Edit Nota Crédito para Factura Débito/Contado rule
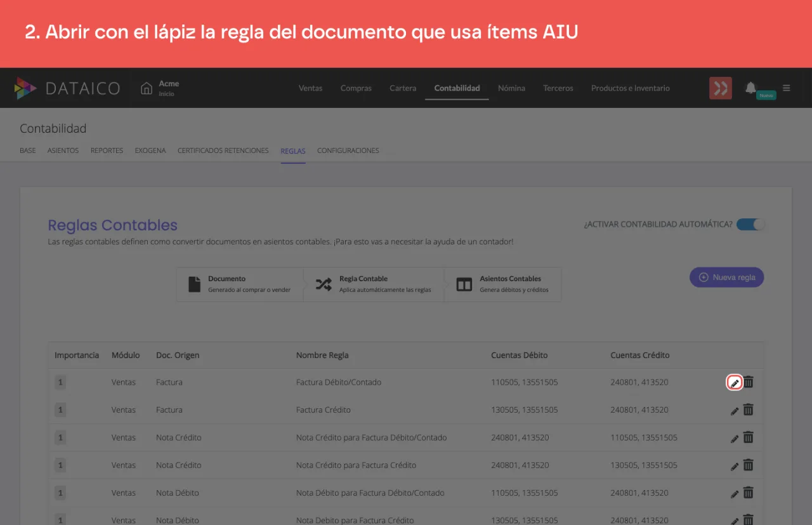The image size is (812, 525). (x=735, y=438)
